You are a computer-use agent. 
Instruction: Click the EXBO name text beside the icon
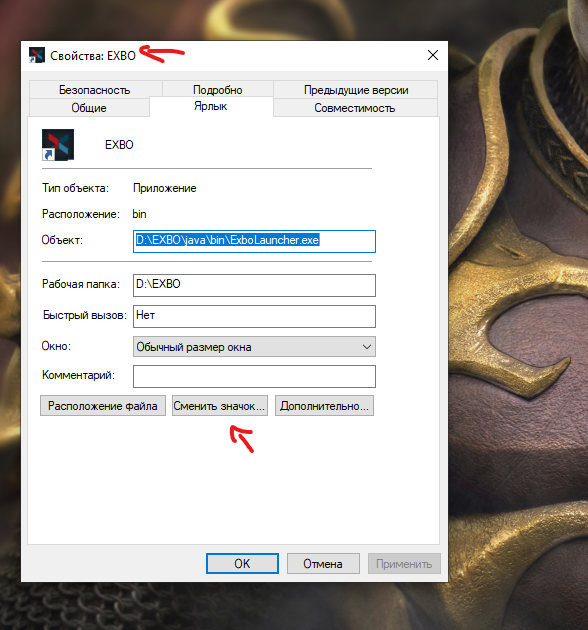coord(119,145)
